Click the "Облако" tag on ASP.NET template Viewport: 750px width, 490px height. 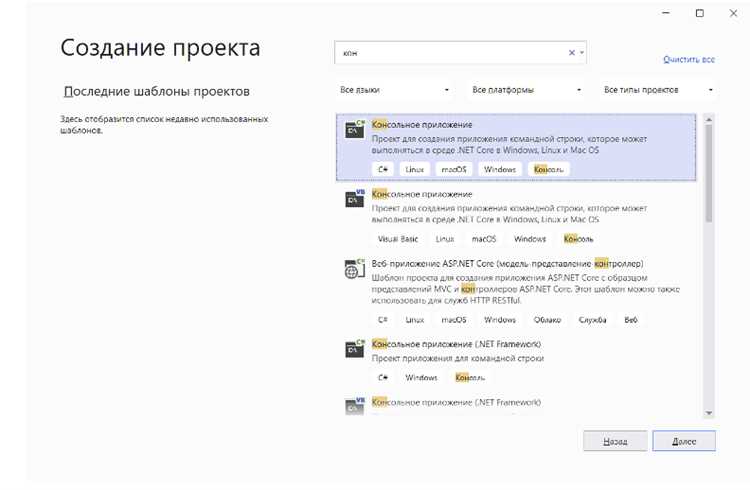pos(547,320)
